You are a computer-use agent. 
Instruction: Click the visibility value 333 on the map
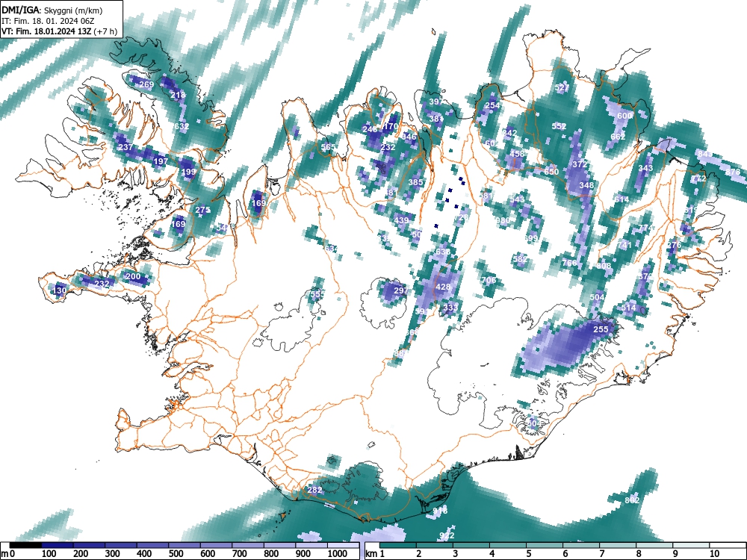point(450,308)
